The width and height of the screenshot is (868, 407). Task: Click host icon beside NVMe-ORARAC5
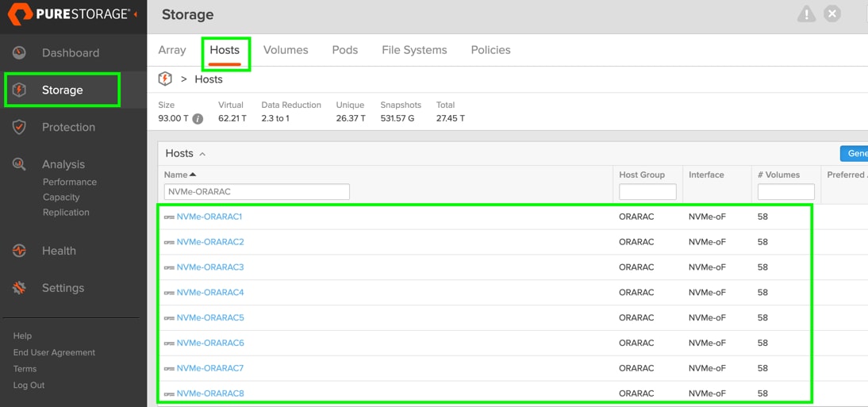pos(169,318)
